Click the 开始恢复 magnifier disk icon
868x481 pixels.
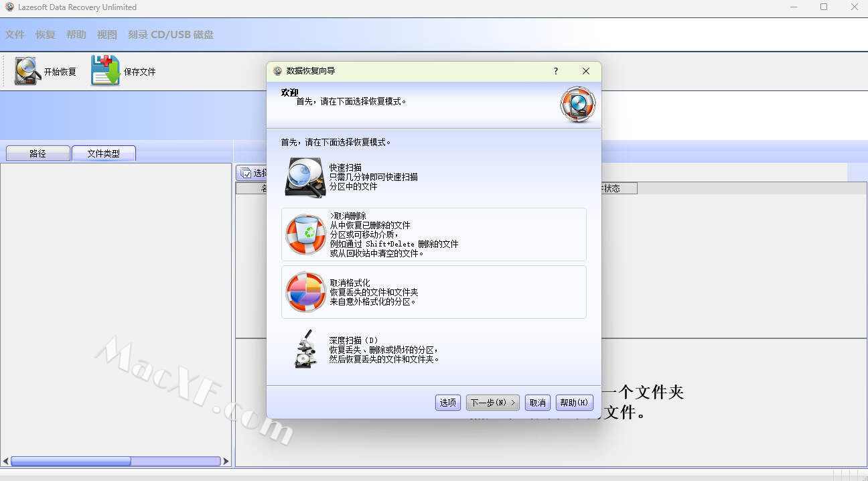[27, 71]
